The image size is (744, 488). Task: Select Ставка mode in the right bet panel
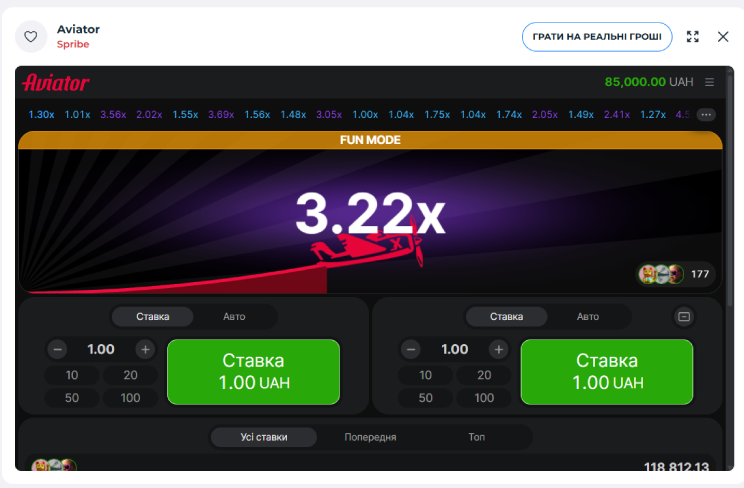506,317
